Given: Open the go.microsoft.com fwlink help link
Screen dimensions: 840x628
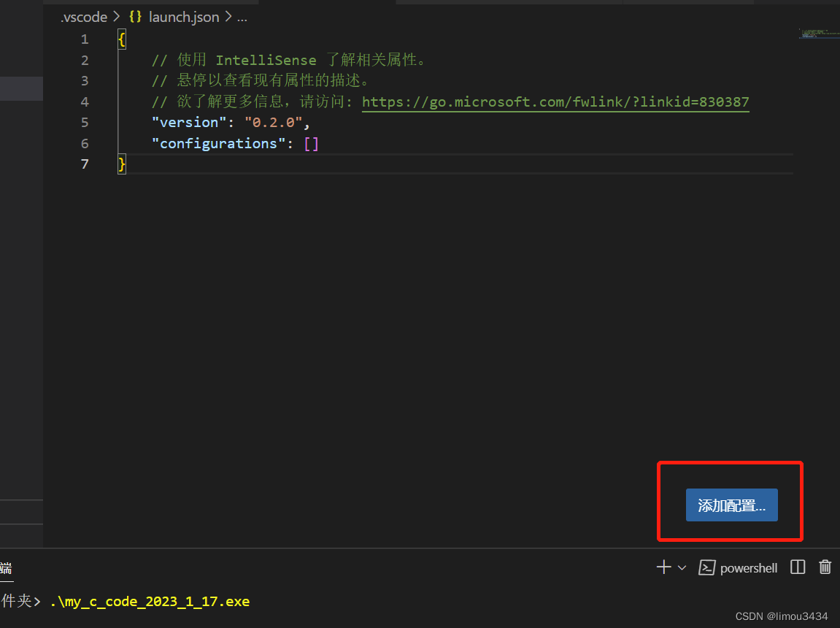Looking at the screenshot, I should point(555,102).
